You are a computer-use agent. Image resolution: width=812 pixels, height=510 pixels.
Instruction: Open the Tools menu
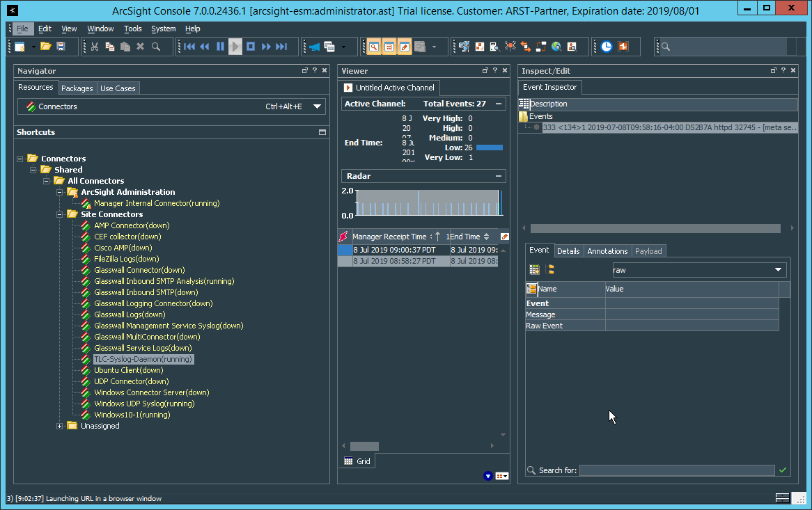pyautogui.click(x=132, y=29)
